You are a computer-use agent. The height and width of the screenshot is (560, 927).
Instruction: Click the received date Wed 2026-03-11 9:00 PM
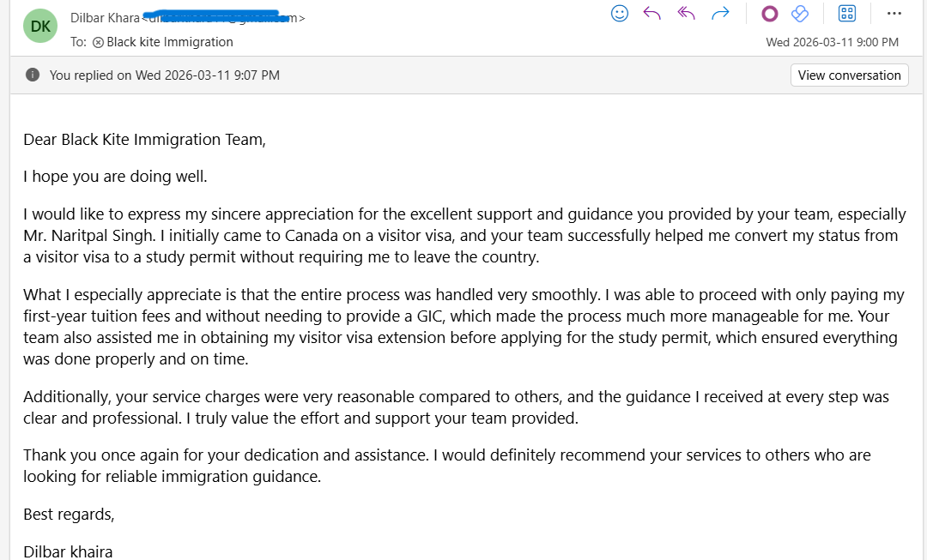pos(832,42)
